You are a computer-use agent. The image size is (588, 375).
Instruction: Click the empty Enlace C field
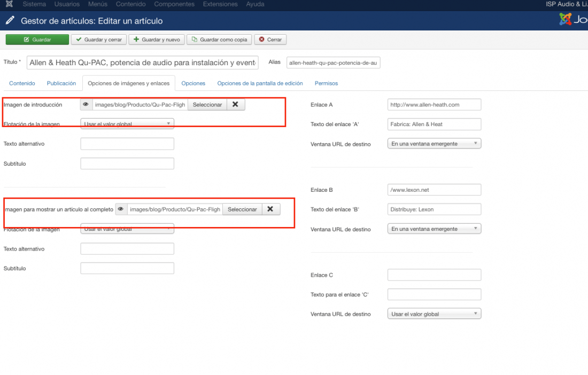pyautogui.click(x=434, y=275)
